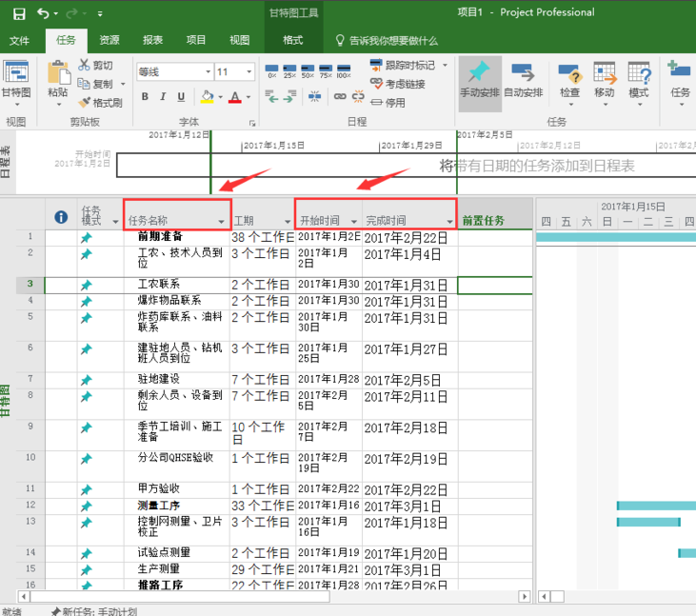Switch to the Resource ribbon tab
The image size is (696, 616).
point(109,40)
